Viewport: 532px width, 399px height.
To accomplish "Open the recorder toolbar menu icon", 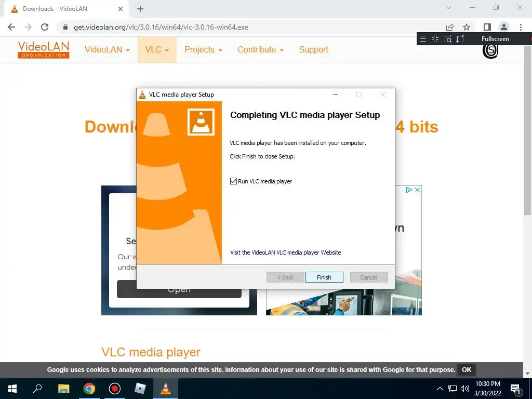I will [x=423, y=38].
